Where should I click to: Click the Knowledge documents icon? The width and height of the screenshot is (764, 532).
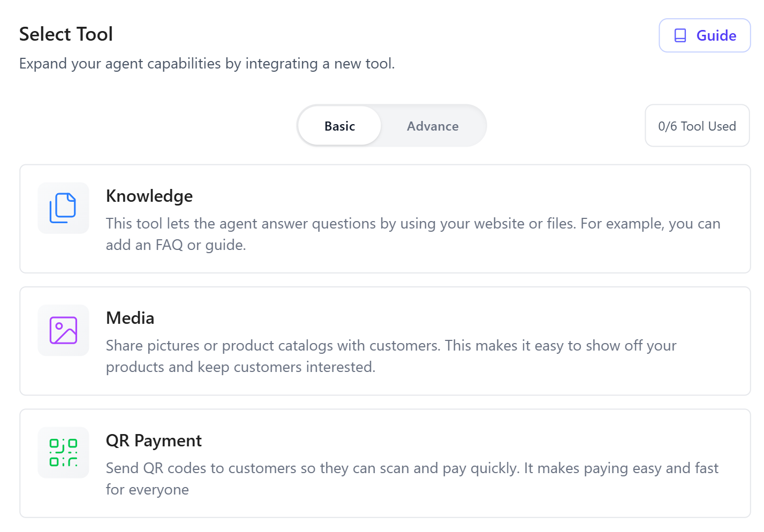(x=63, y=208)
